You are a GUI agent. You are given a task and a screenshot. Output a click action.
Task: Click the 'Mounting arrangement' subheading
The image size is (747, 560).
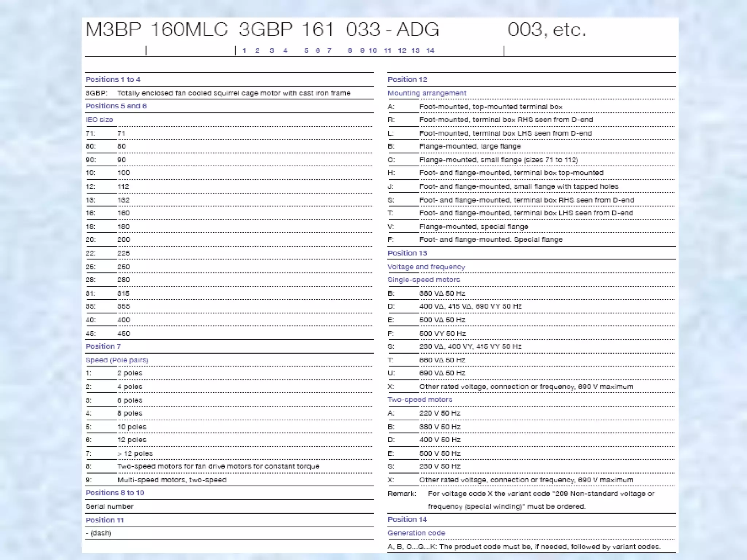tap(426, 93)
